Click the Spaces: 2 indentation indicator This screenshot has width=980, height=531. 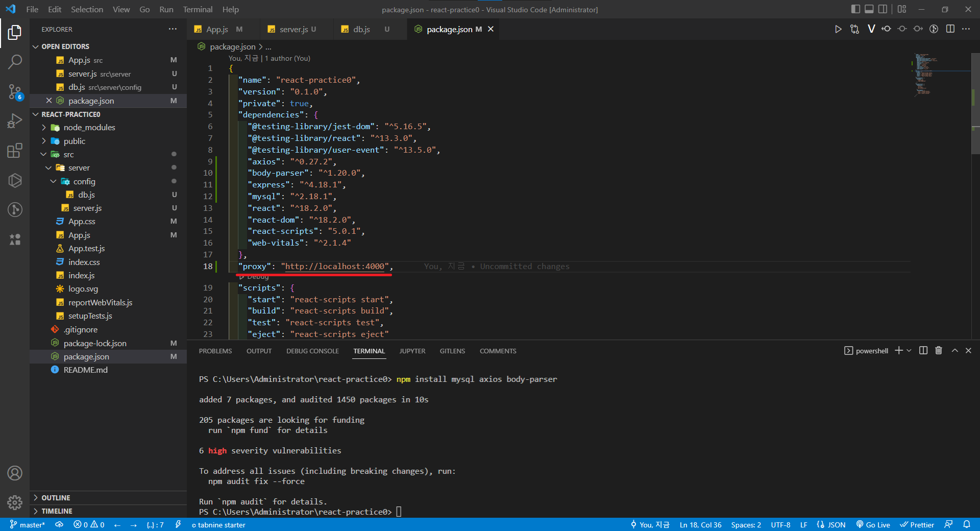746,524
